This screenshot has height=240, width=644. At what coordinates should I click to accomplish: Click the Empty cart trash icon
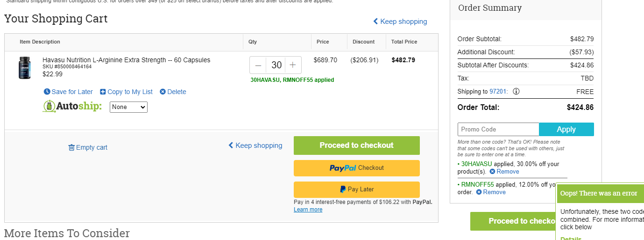coord(71,147)
